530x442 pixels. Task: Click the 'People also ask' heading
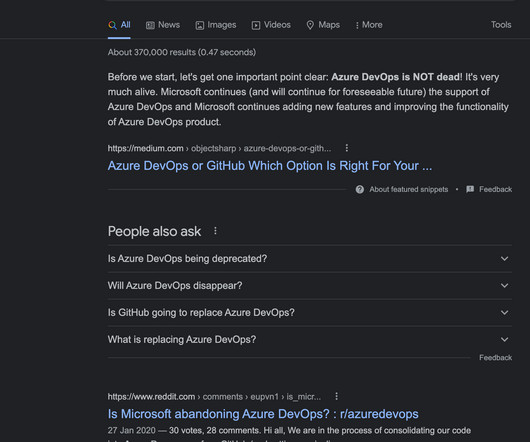(x=154, y=231)
